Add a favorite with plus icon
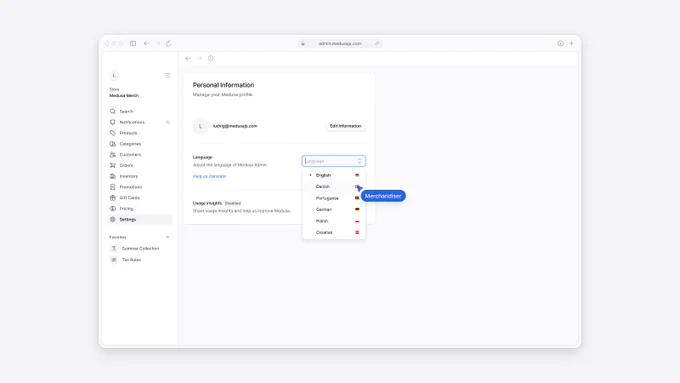This screenshot has height=383, width=680. 167,237
